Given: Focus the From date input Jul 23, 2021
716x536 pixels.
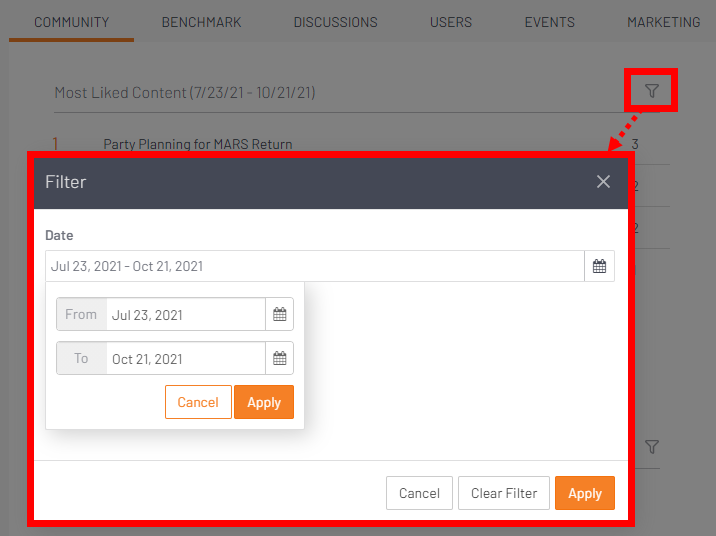Looking at the screenshot, I should 185,314.
